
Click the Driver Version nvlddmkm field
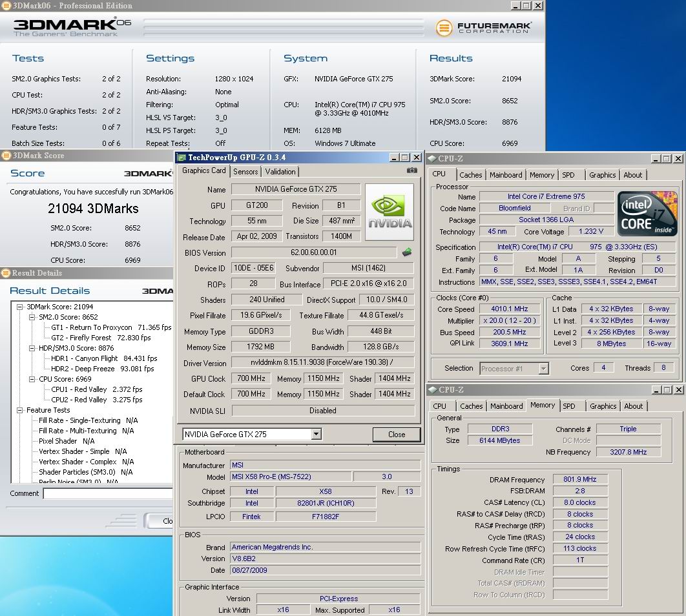[x=322, y=362]
